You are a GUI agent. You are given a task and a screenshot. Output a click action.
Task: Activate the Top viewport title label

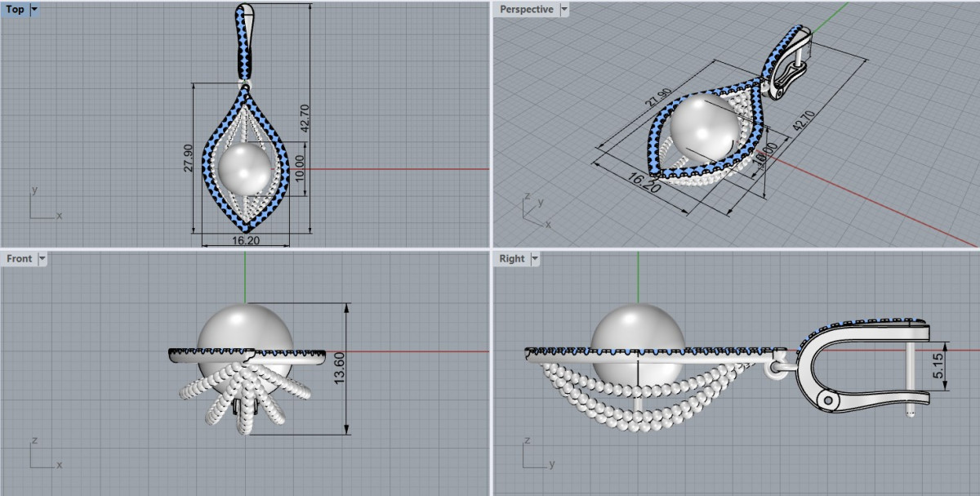tap(15, 10)
